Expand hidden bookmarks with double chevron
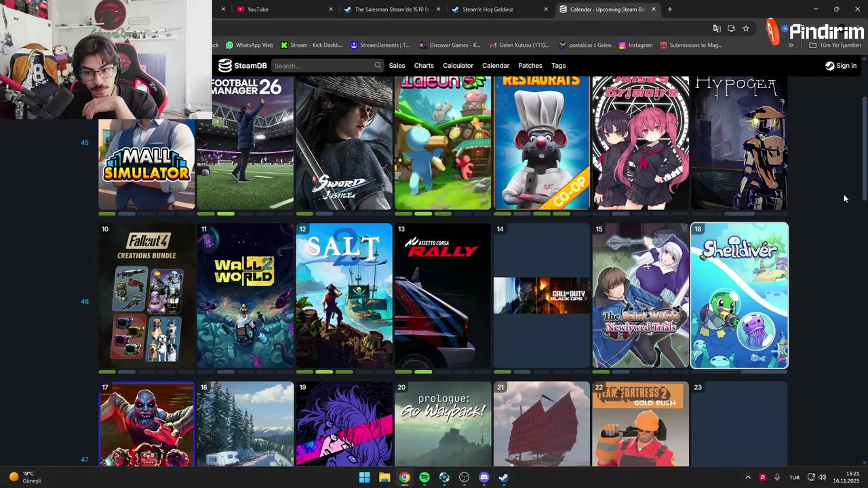 pos(791,45)
